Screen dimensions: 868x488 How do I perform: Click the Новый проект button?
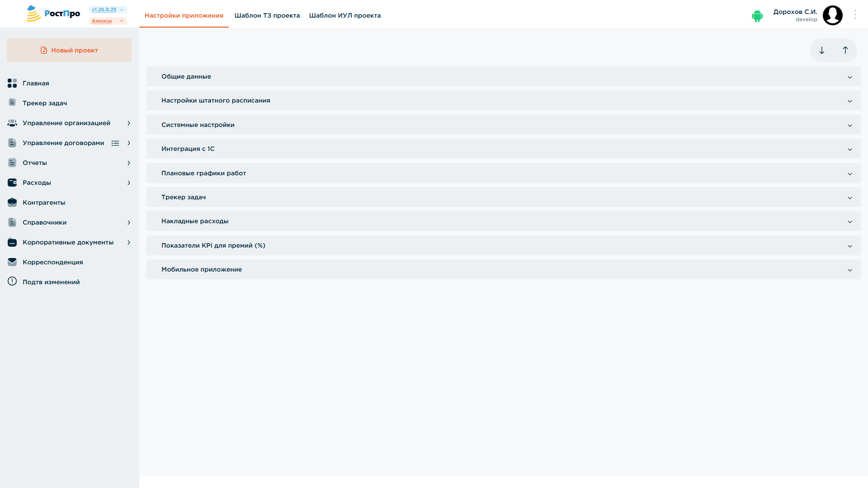69,50
